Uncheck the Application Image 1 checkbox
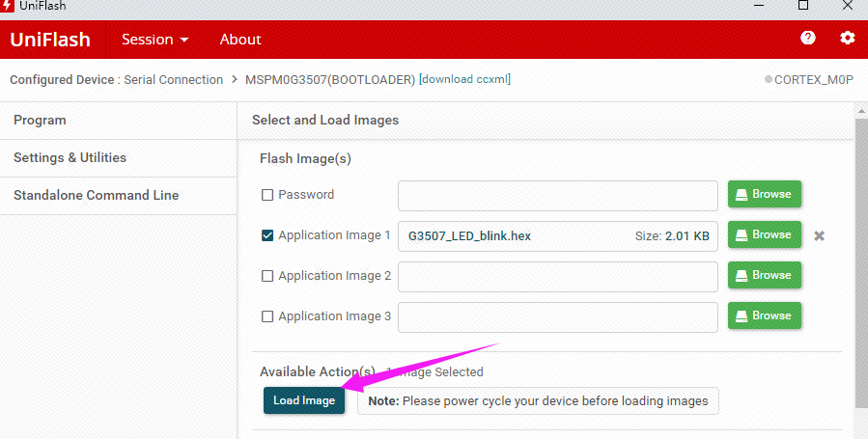The height and width of the screenshot is (439, 868). click(267, 235)
